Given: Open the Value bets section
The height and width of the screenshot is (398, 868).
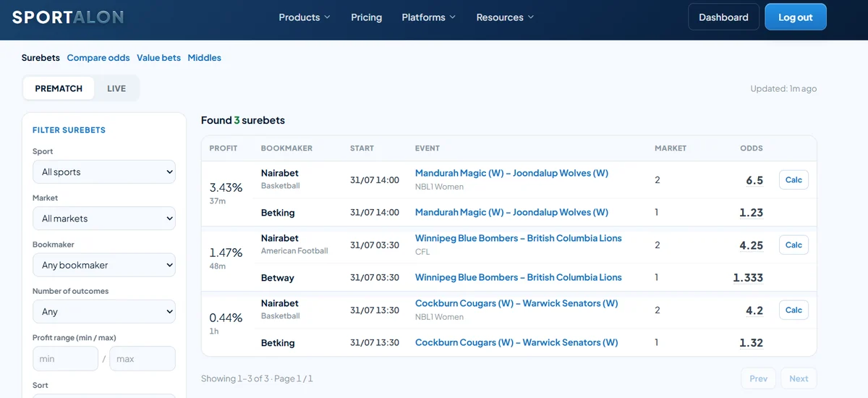Looking at the screenshot, I should click(158, 58).
